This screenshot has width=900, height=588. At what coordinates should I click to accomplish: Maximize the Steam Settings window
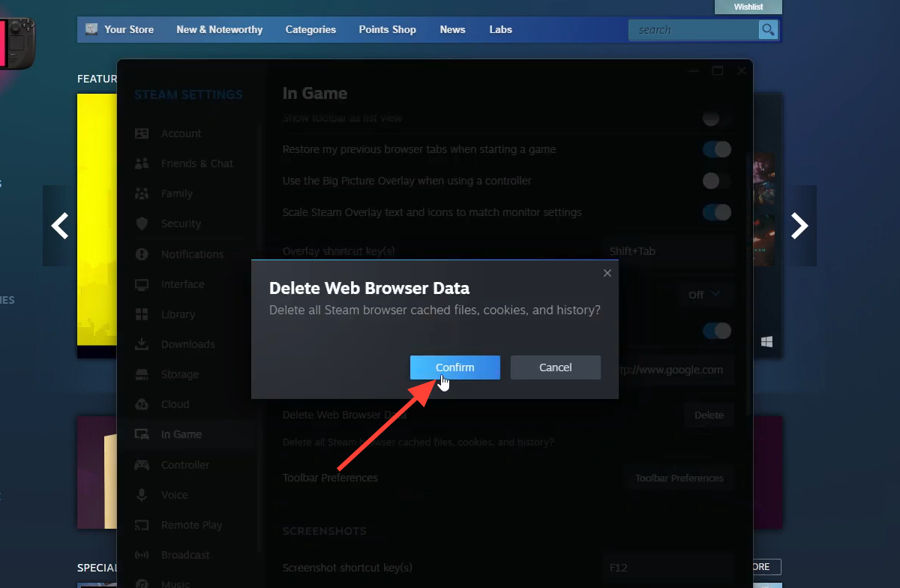coord(718,70)
